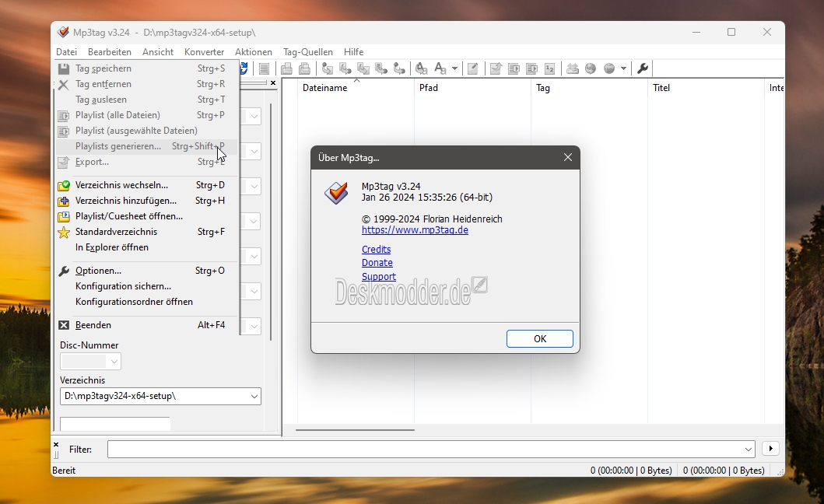Viewport: 824px width, 504px height.
Task: Click the first globe tag source icon
Action: (591, 68)
